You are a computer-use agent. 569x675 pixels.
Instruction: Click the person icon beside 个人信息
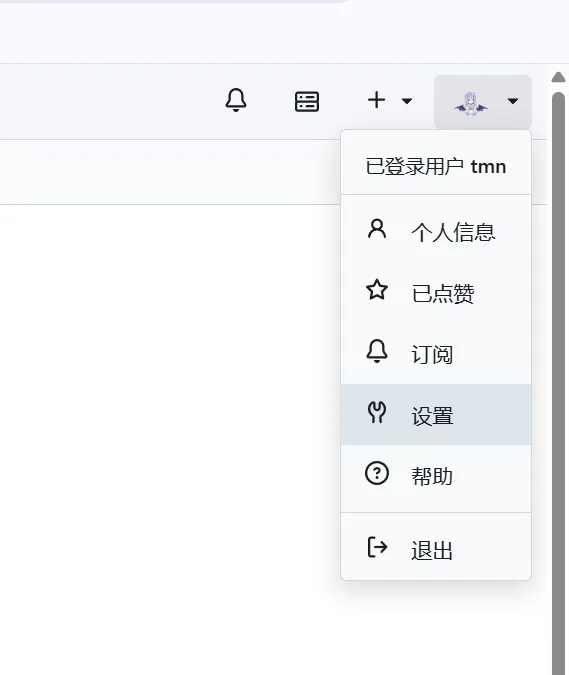click(377, 229)
